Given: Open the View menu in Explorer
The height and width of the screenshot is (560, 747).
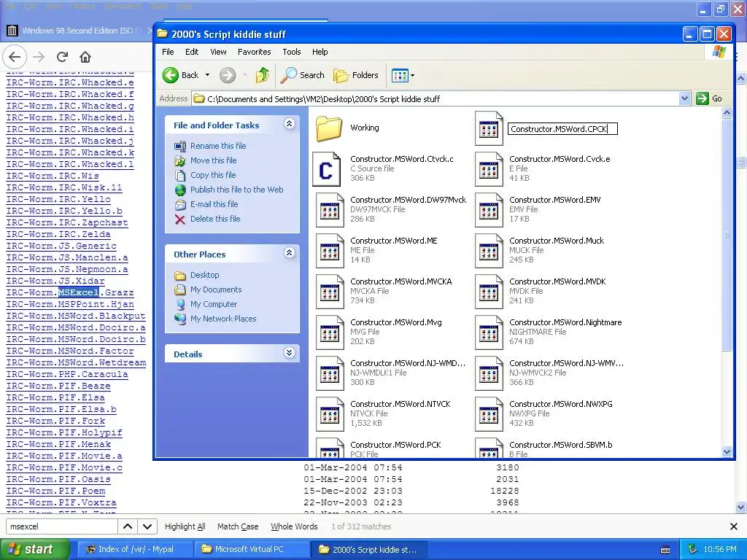Looking at the screenshot, I should click(x=218, y=52).
